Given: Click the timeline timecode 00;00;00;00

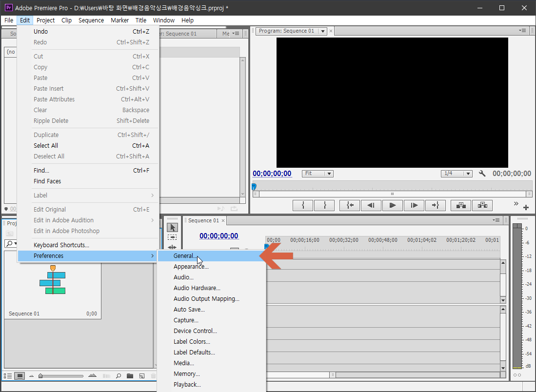Looking at the screenshot, I should 219,236.
